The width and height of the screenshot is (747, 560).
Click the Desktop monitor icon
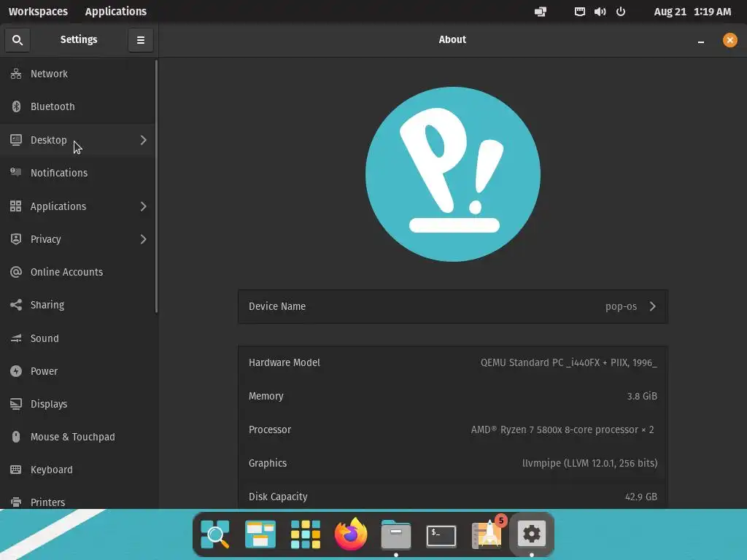pyautogui.click(x=16, y=140)
